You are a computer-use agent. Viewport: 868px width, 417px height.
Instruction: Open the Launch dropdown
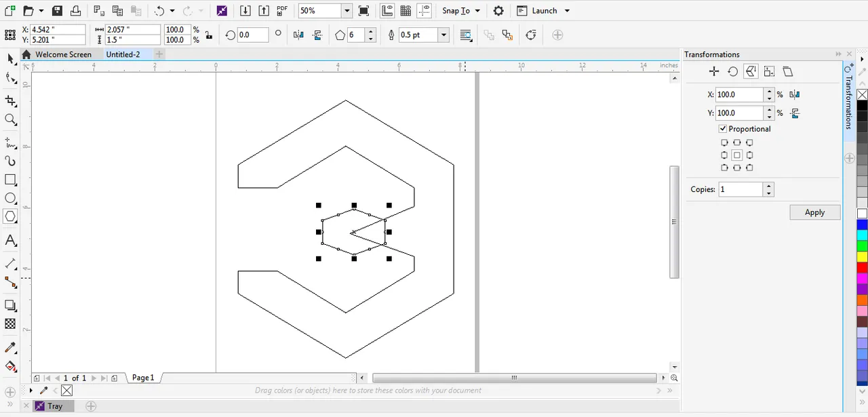[543, 11]
